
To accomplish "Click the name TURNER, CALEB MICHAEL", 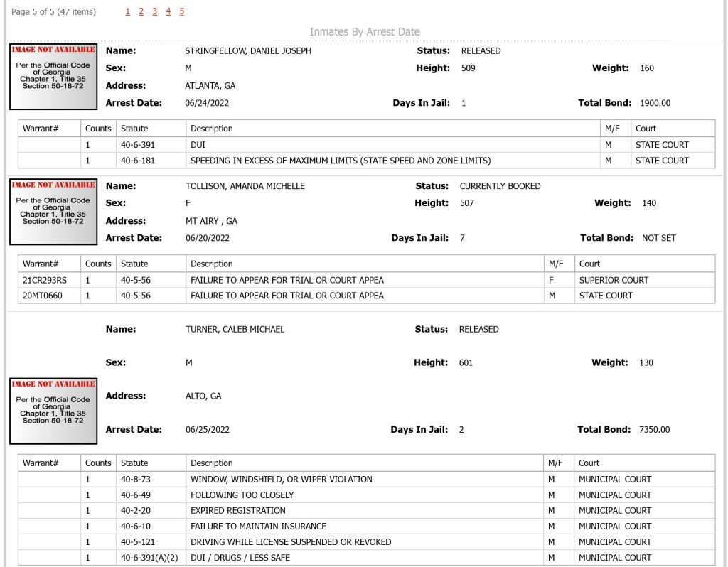I will click(x=235, y=330).
